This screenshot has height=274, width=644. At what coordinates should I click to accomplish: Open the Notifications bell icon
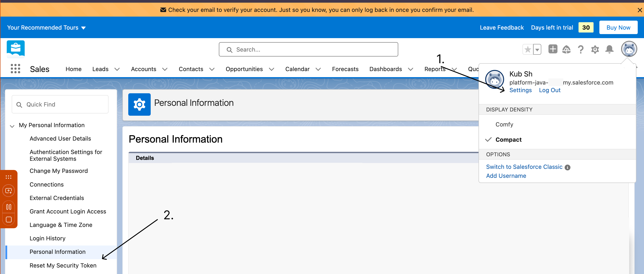pos(609,50)
